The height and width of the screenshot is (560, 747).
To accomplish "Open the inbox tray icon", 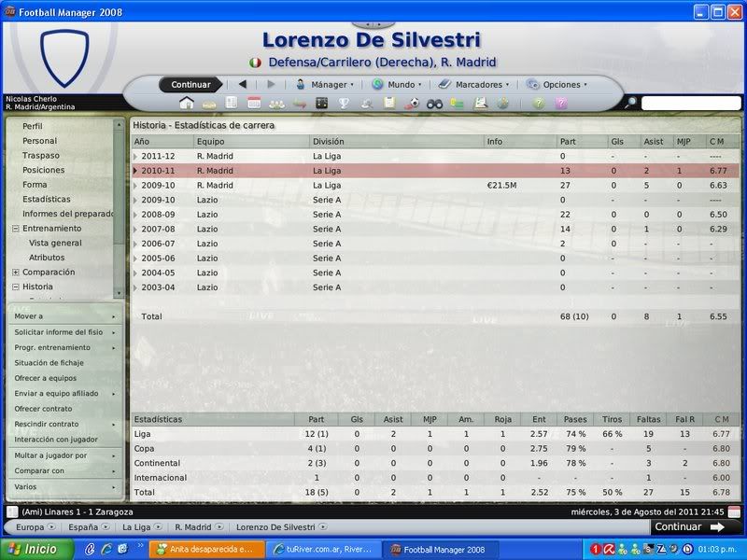I will (x=209, y=104).
